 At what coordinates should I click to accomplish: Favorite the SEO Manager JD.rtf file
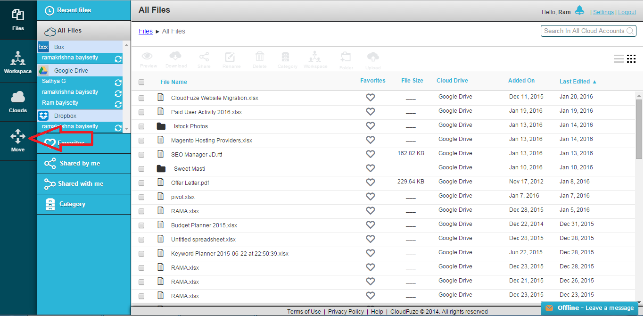pos(370,154)
